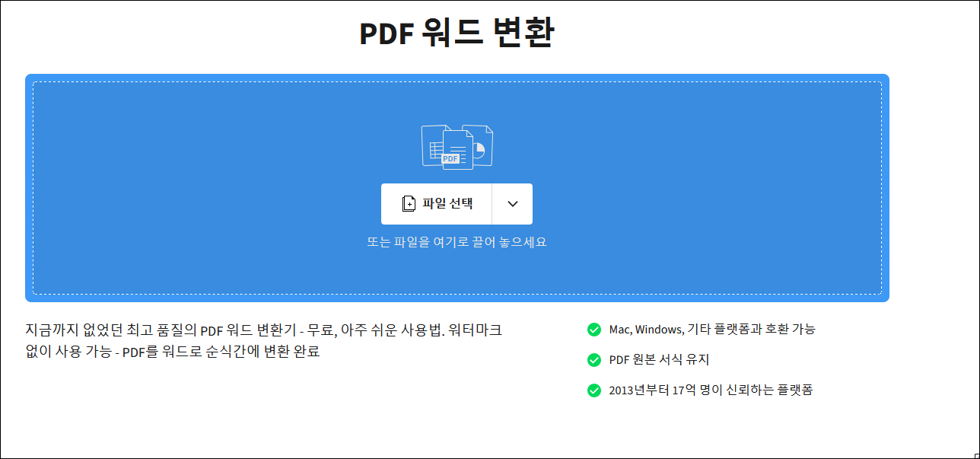The height and width of the screenshot is (459, 980).
Task: Click the PDF 워드 변환 heading
Action: click(457, 33)
